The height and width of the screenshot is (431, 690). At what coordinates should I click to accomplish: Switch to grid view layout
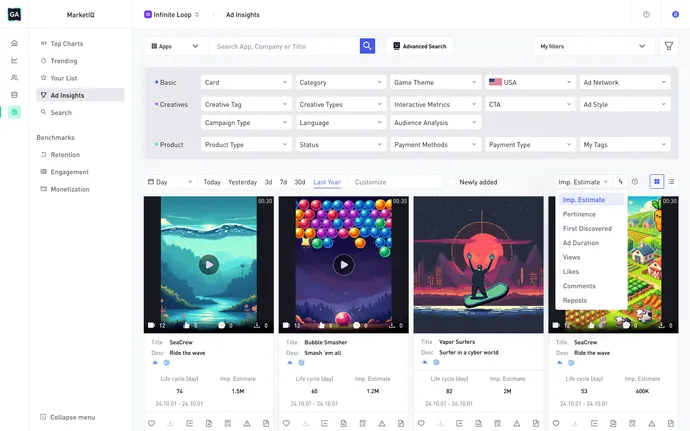click(x=657, y=182)
